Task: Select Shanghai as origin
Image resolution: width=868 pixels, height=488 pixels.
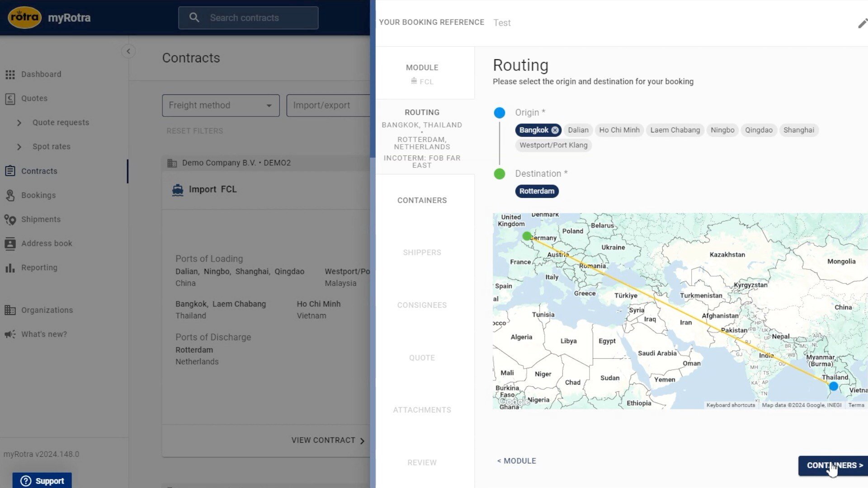Action: [798, 130]
